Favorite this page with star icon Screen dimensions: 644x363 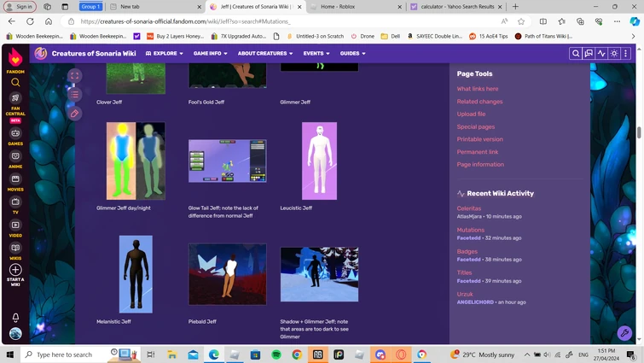pos(520,21)
